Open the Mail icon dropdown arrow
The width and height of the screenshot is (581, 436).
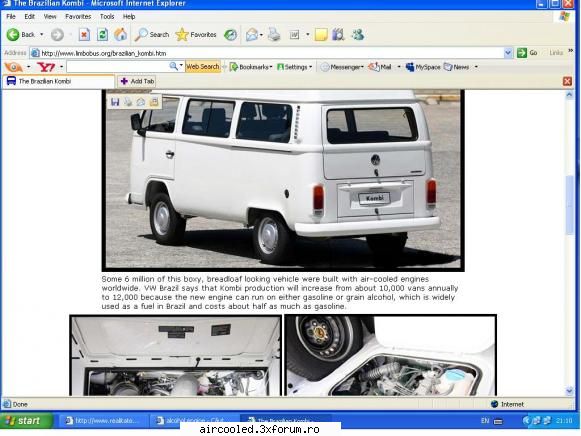click(x=261, y=35)
